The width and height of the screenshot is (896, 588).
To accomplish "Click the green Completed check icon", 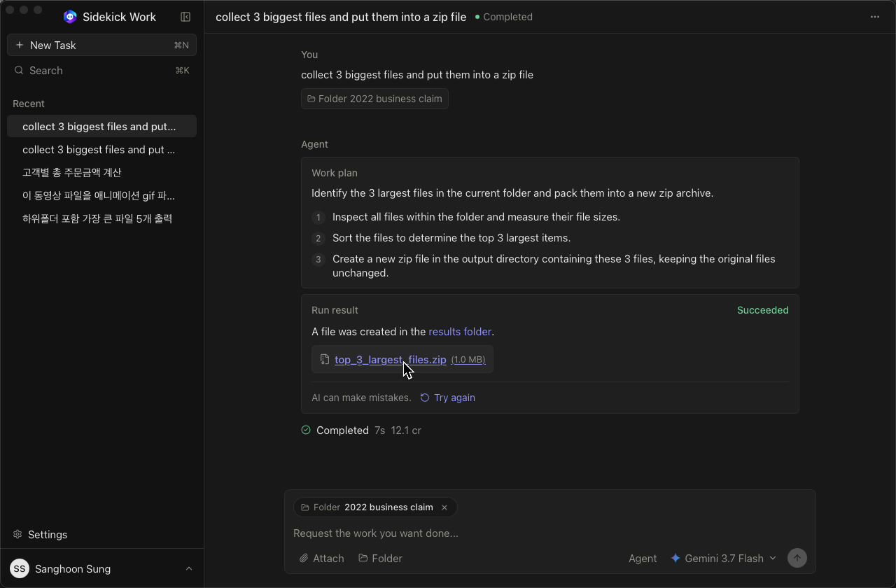I will [306, 430].
